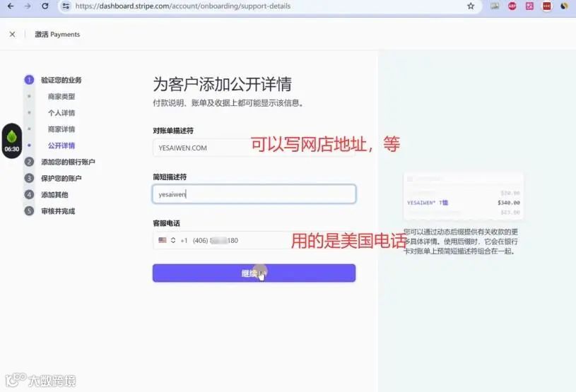Click the browser forward arrow
Screen dimensions: 576x392
pos(28,6)
